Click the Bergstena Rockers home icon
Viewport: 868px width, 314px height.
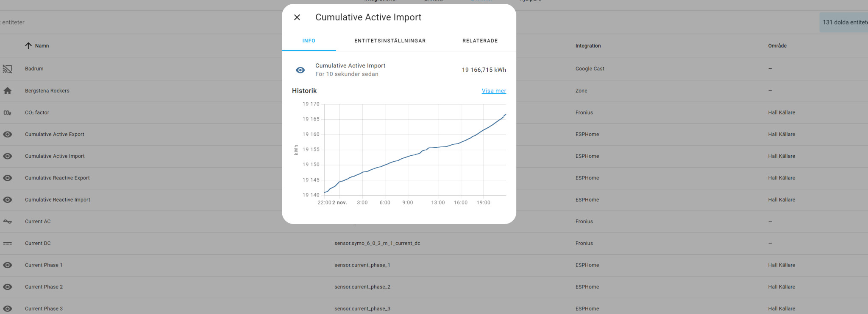tap(8, 91)
